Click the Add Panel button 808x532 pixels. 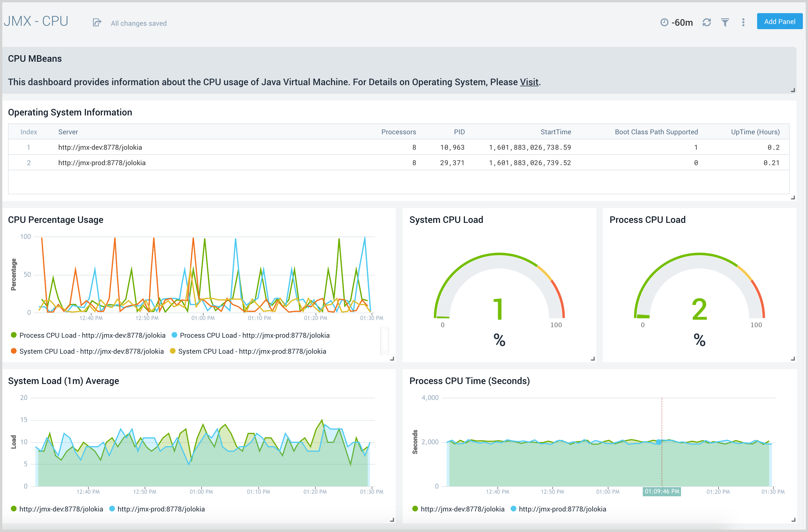pyautogui.click(x=779, y=21)
